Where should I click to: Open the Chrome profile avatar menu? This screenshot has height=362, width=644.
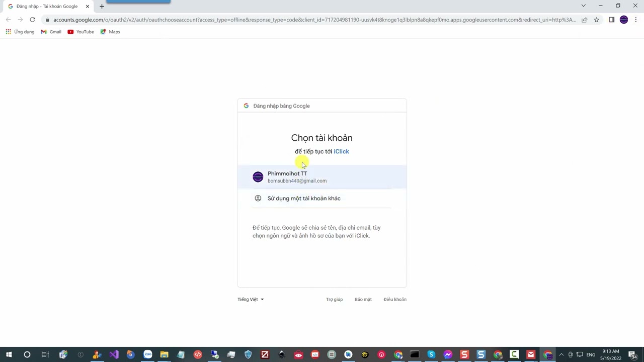pos(624,20)
